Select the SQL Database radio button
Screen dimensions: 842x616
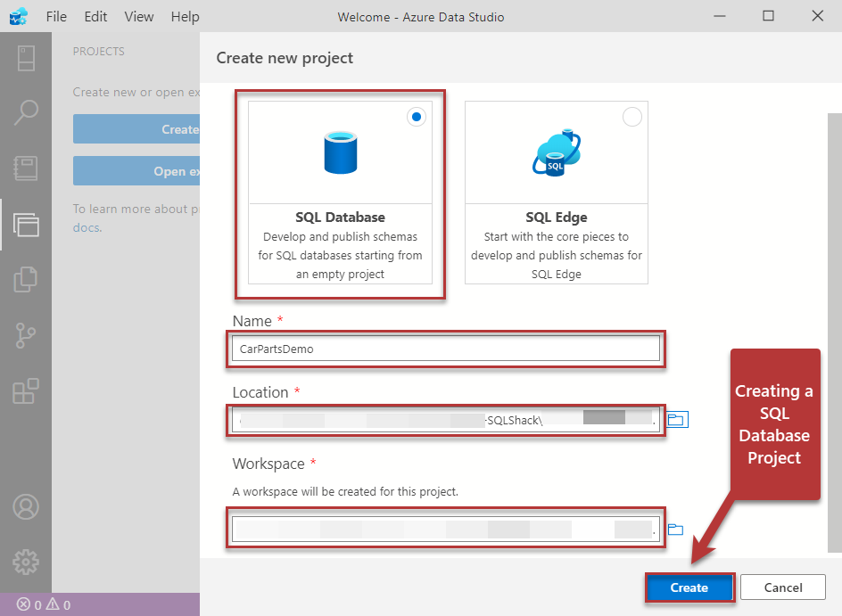click(x=416, y=117)
